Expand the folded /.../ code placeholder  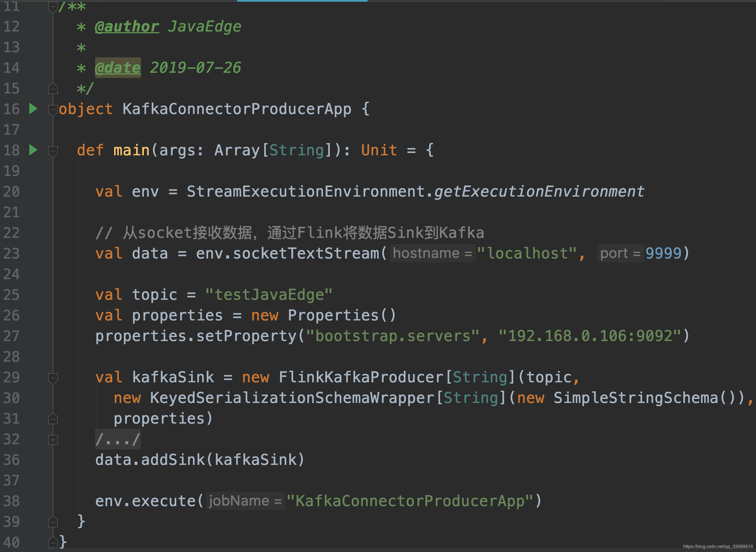[118, 439]
